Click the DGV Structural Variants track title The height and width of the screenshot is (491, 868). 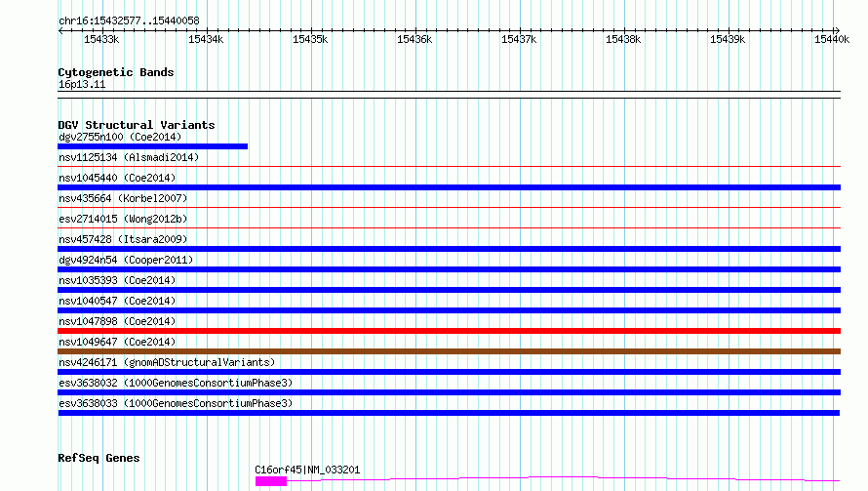pos(137,125)
